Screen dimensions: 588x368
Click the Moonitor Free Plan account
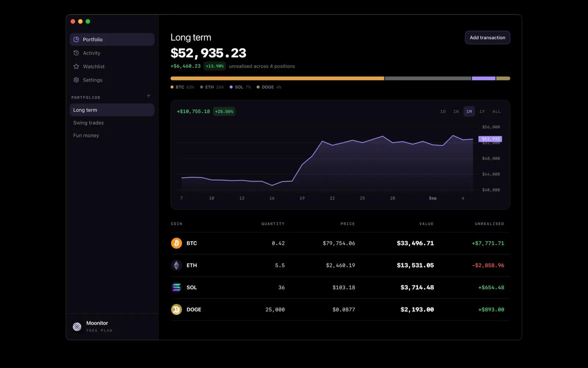coord(112,326)
